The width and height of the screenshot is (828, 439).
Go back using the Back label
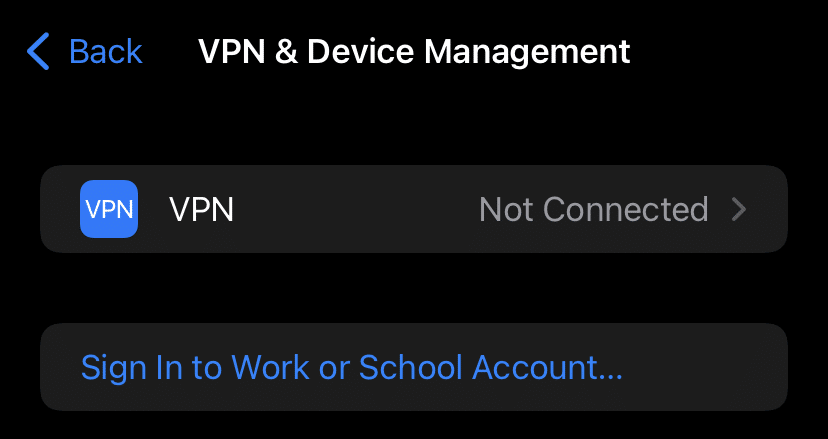point(105,51)
